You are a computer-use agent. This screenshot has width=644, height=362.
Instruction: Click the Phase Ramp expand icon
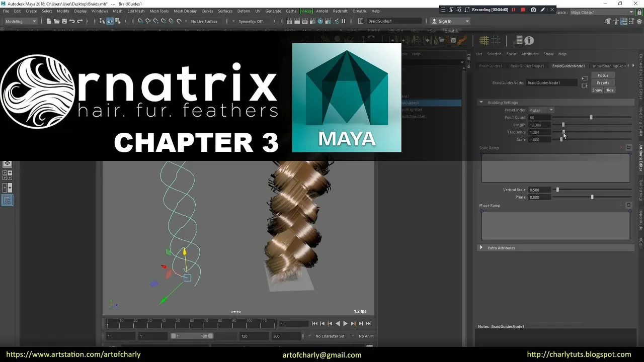click(x=628, y=205)
